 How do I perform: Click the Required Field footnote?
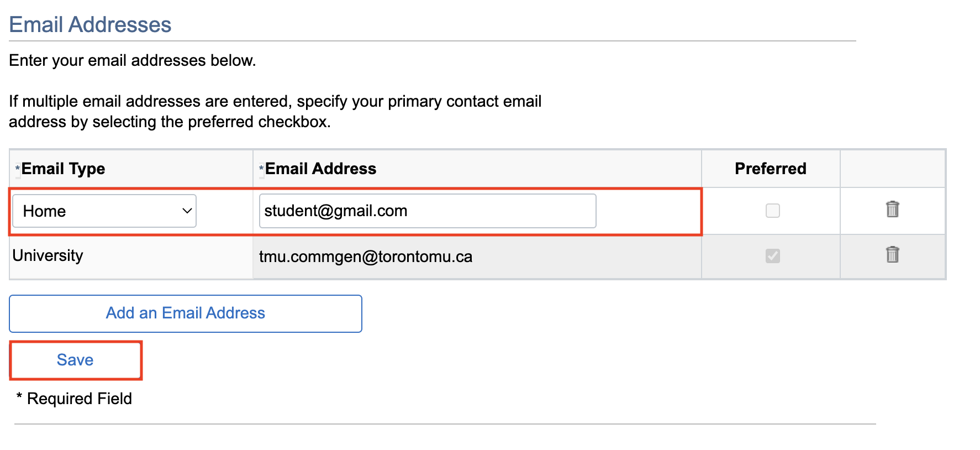(x=80, y=399)
